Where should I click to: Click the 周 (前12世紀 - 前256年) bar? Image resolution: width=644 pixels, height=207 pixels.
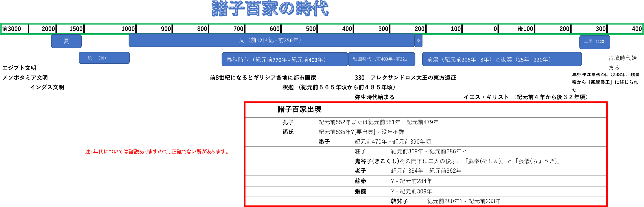tap(271, 41)
